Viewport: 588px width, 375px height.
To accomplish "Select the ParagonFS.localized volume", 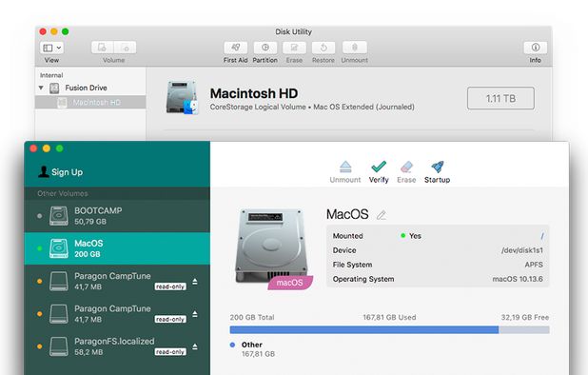I will click(117, 346).
